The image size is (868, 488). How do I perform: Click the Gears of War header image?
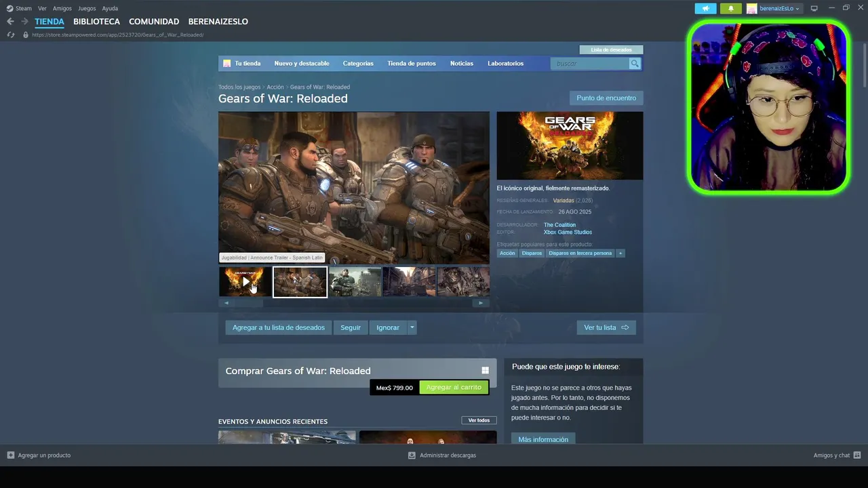pos(570,146)
